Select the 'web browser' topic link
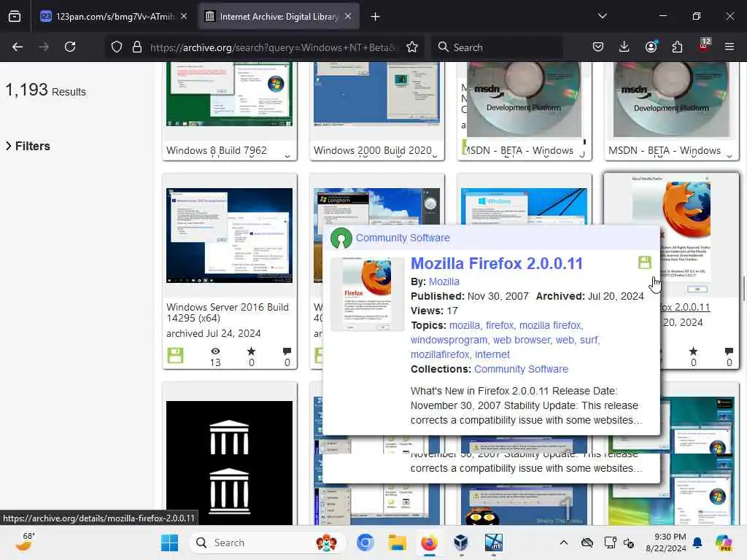This screenshot has width=747, height=560. click(522, 340)
